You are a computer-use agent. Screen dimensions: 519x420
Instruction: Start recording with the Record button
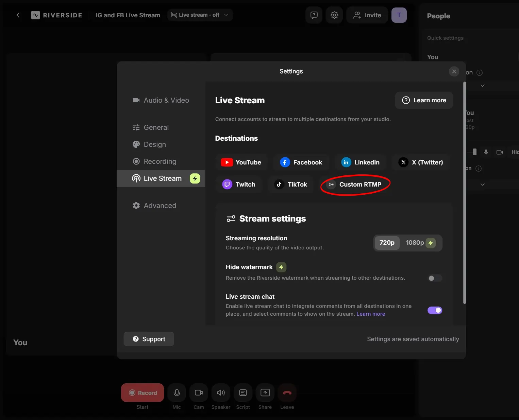(x=143, y=393)
